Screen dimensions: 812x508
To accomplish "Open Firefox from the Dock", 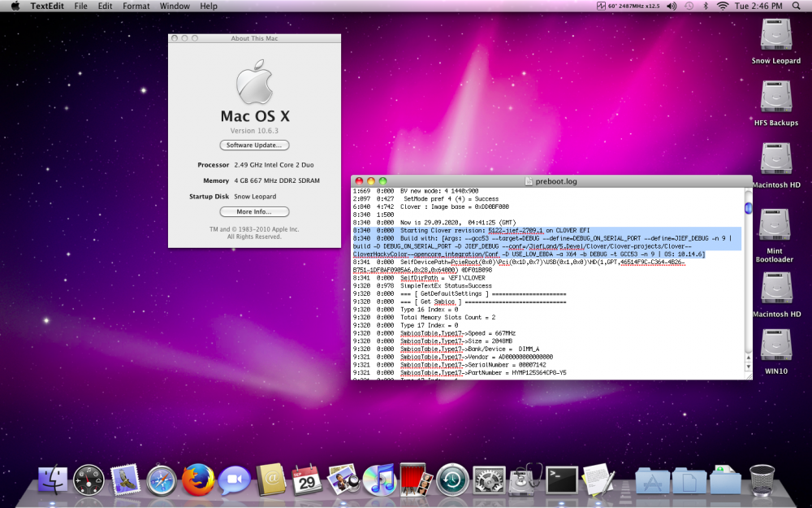I will pos(198,480).
